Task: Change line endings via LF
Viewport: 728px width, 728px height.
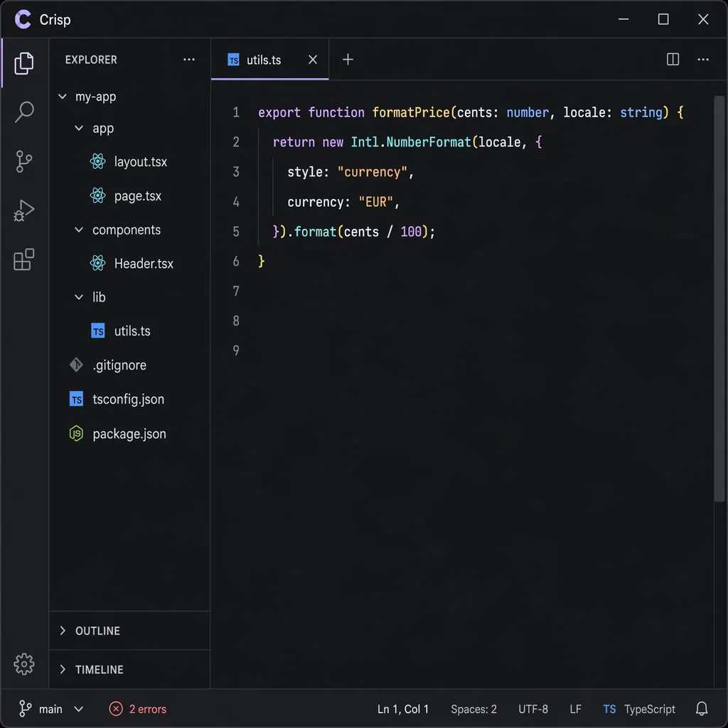Action: point(575,709)
